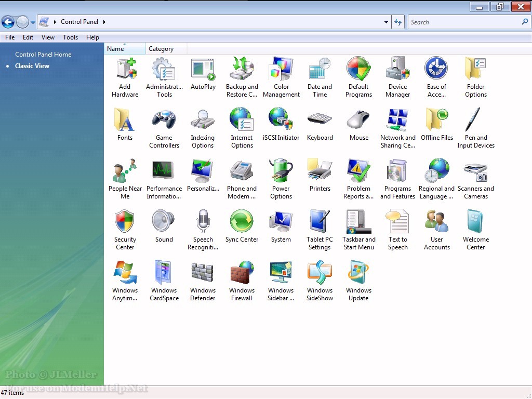Sort items by Category column
Image resolution: width=532 pixels, height=399 pixels.
click(166, 48)
